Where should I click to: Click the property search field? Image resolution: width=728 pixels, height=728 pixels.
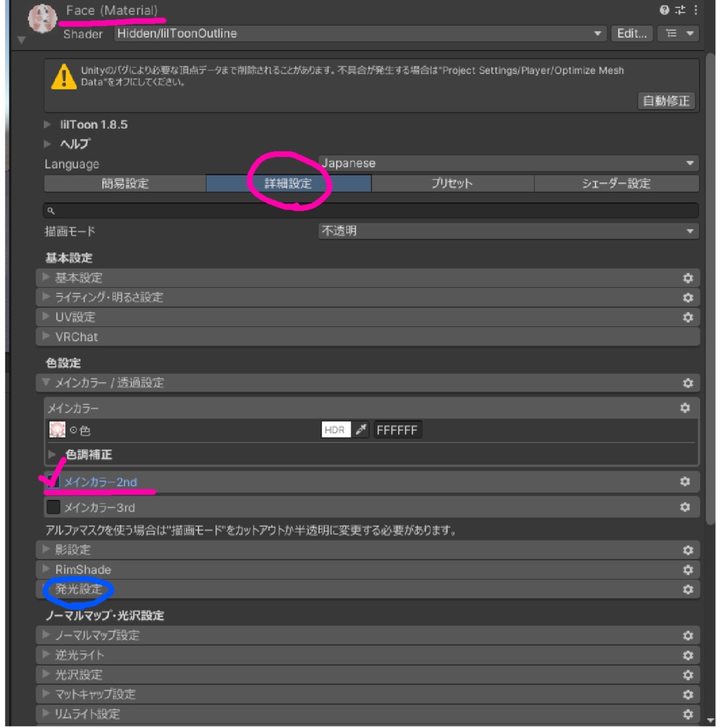[x=371, y=210]
